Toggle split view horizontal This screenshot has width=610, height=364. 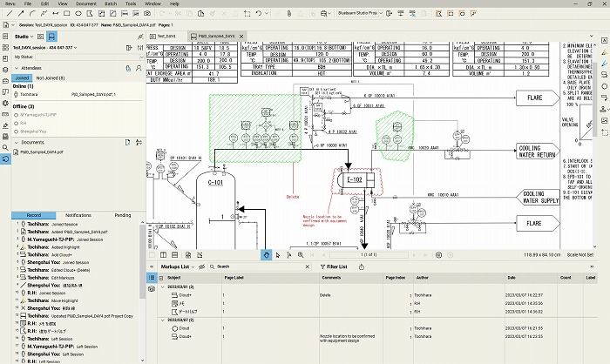[x=174, y=255]
